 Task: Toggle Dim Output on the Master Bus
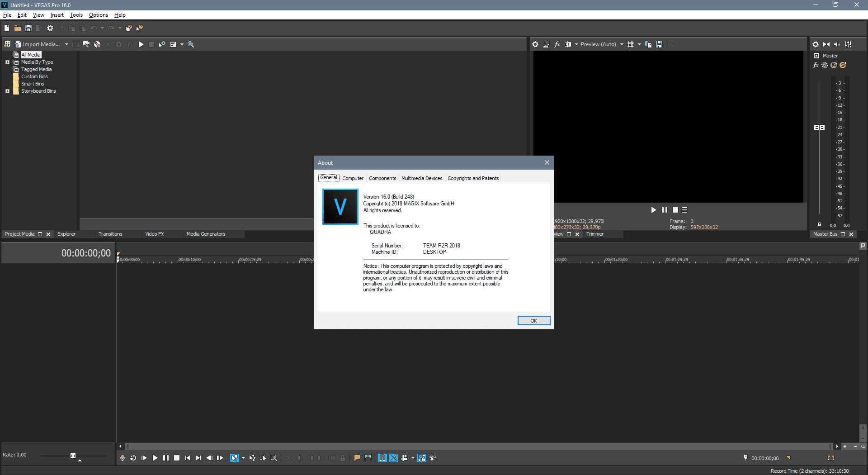tap(837, 44)
